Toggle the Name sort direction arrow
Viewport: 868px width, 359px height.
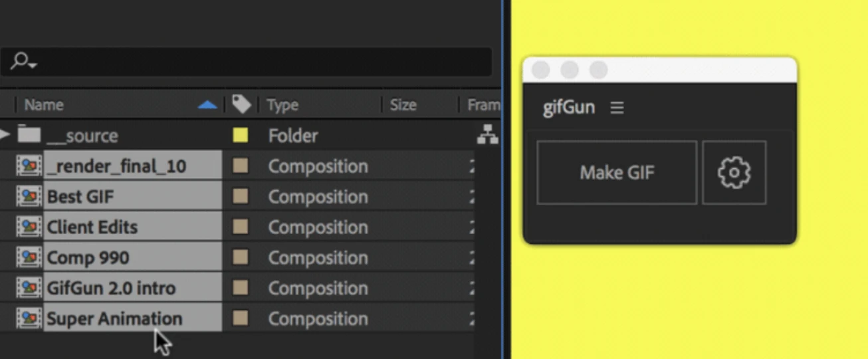pyautogui.click(x=207, y=105)
